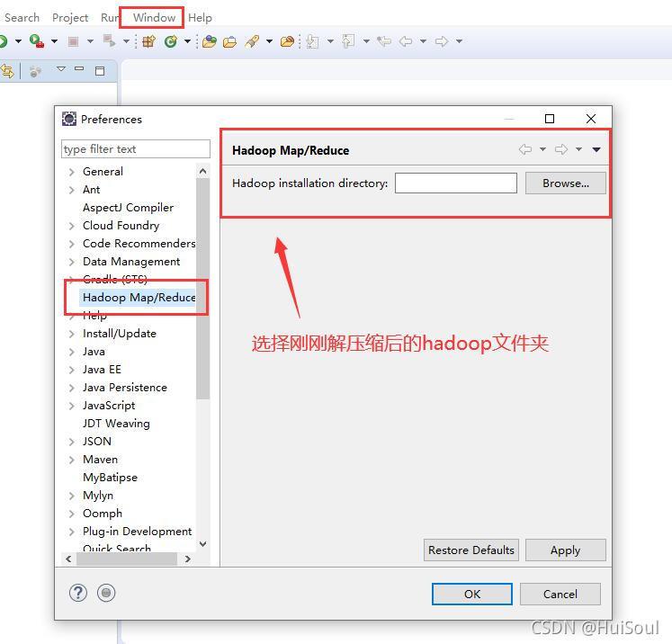The width and height of the screenshot is (672, 644).
Task: Click the Previous Annotation toolbar icon
Action: pos(348,41)
